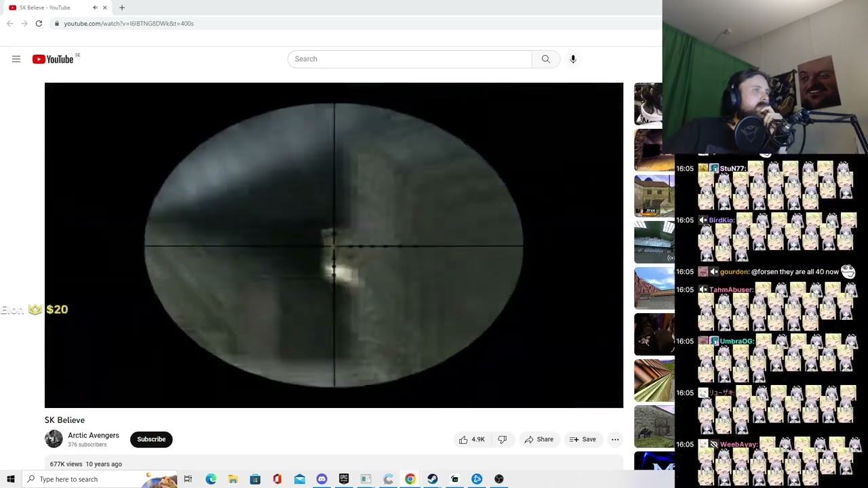Go forward in browser history
Screen dimensions: 868x488
point(24,23)
